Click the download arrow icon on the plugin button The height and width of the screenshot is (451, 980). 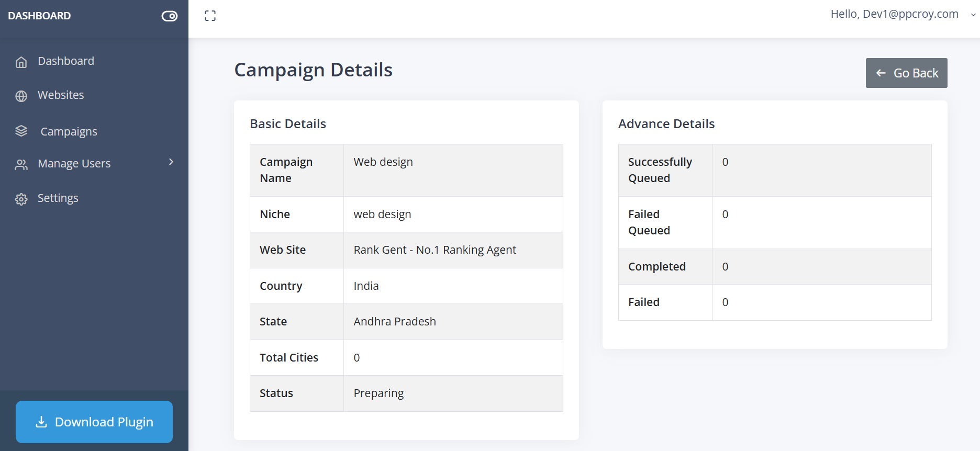[41, 422]
